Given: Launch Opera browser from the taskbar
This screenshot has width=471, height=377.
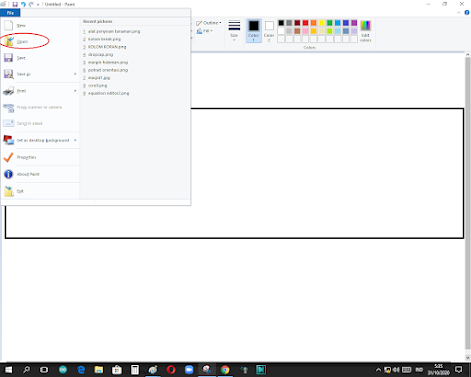Looking at the screenshot, I should coord(171,370).
